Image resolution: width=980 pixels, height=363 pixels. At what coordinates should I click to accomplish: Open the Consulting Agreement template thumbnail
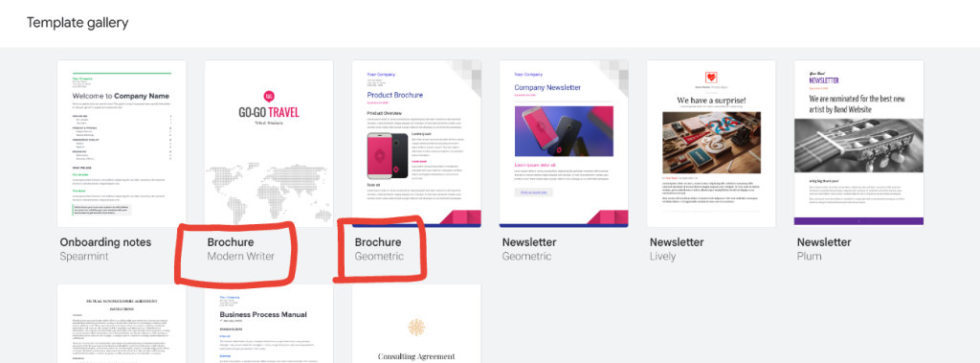(x=417, y=324)
